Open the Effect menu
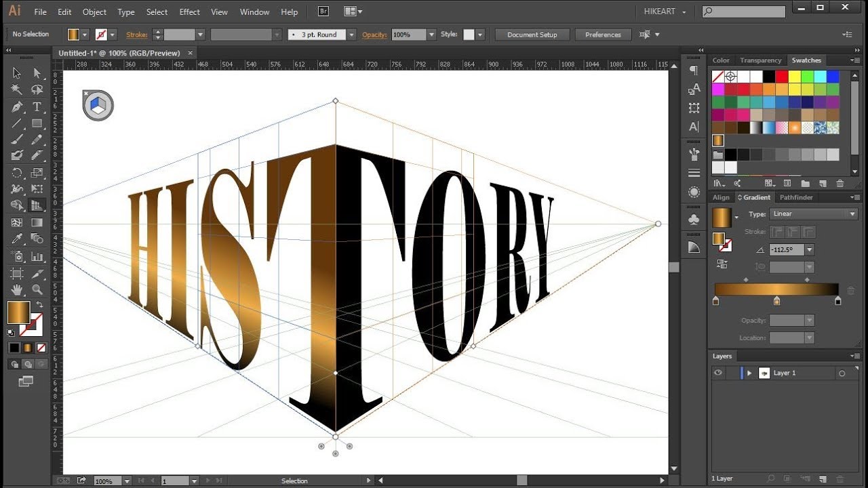 pos(189,12)
